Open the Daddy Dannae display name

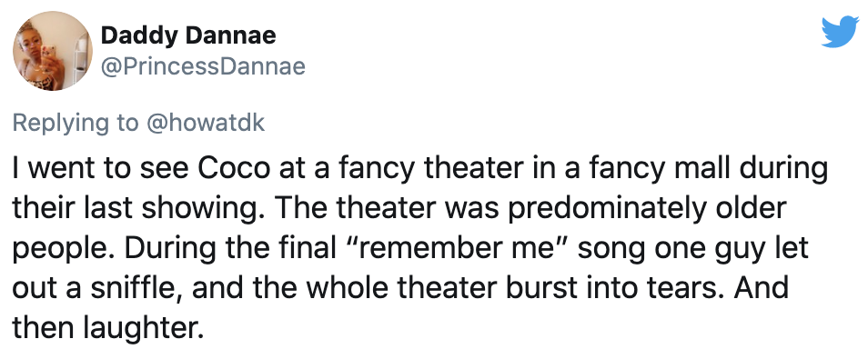188,35
